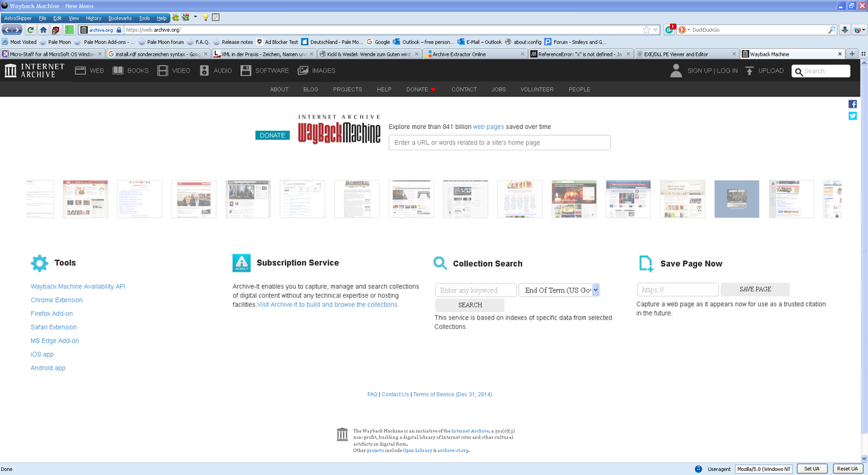Open the File menu
The width and height of the screenshot is (868, 475).
42,18
